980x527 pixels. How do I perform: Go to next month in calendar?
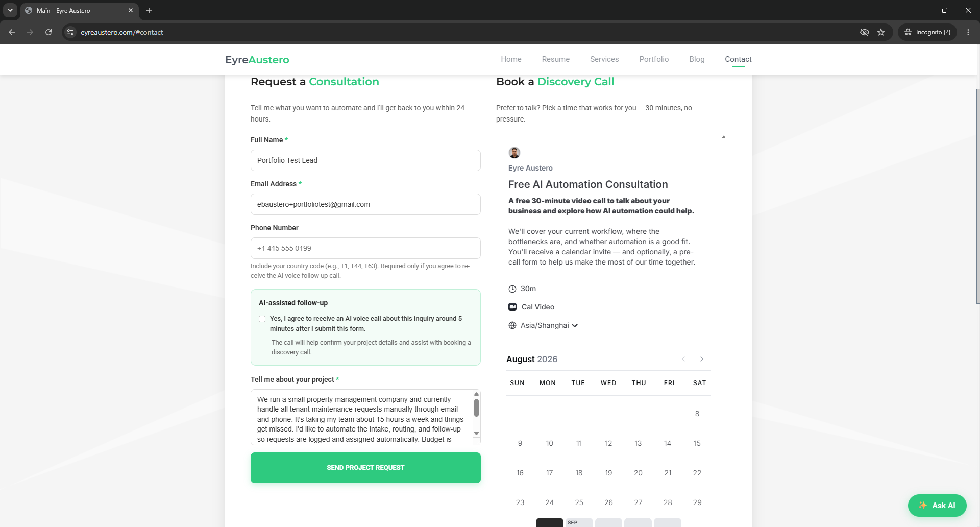pos(702,359)
